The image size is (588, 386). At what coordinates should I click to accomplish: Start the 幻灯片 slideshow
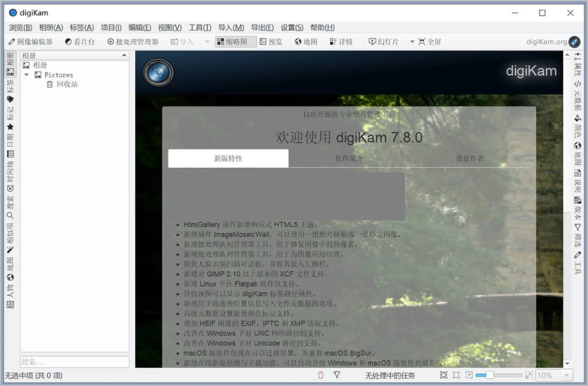pos(384,42)
